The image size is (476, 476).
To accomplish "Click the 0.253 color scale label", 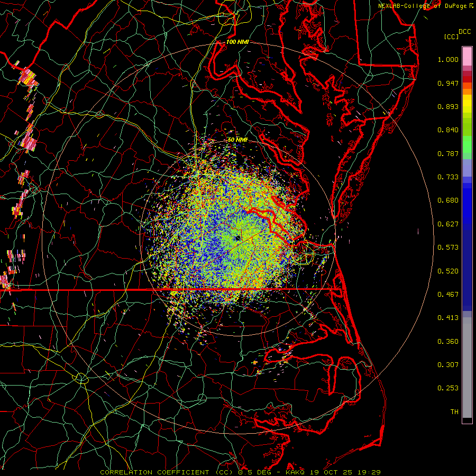I will coord(448,388).
